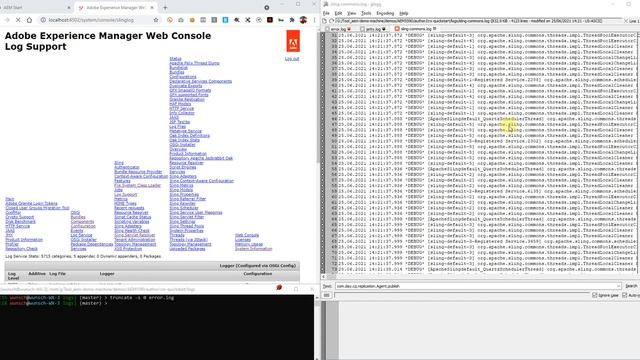Open the Tools menu in glogg
This screenshot has width=640, height=360.
pyautogui.click(x=366, y=13)
